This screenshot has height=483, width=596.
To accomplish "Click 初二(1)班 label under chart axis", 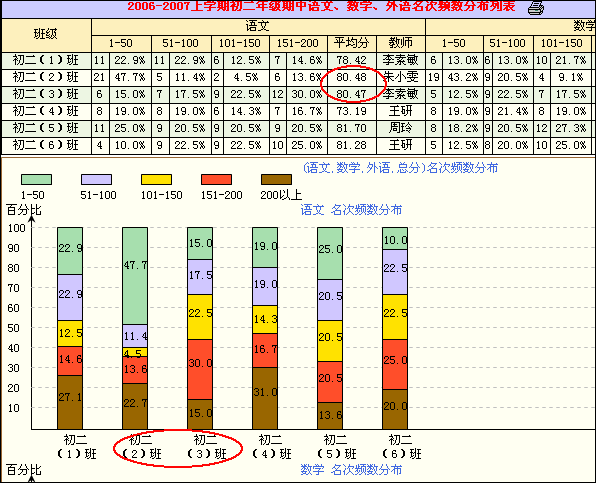I will click(x=76, y=447).
